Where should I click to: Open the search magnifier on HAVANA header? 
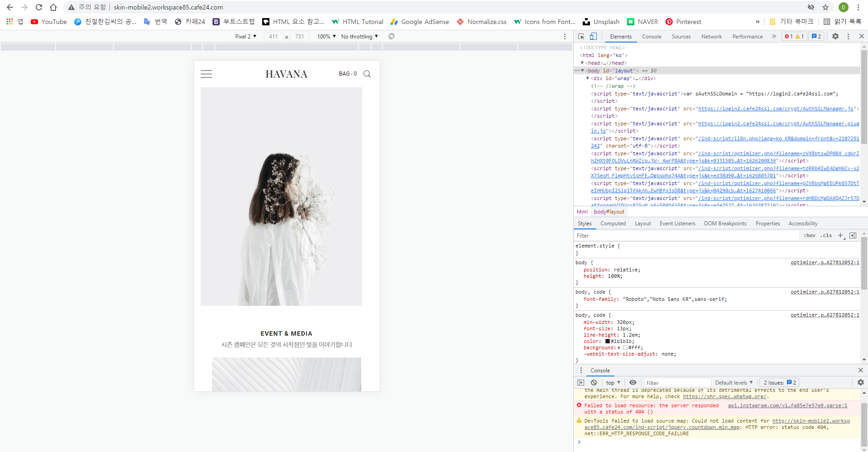[x=367, y=74]
